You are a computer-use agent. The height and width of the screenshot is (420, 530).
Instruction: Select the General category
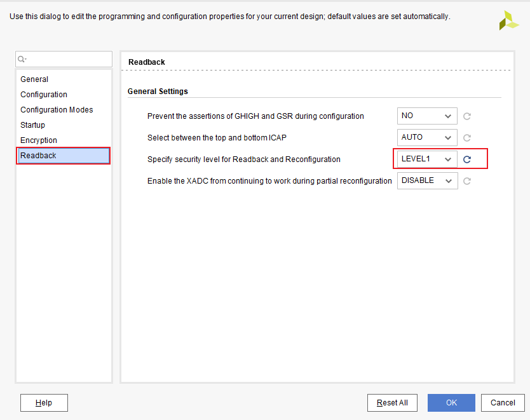(64, 79)
